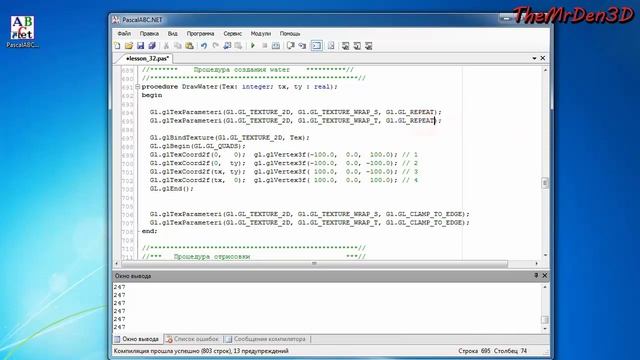Screen dimensions: 640x360
Task: Open the Помощь menu
Action: pyautogui.click(x=290, y=33)
